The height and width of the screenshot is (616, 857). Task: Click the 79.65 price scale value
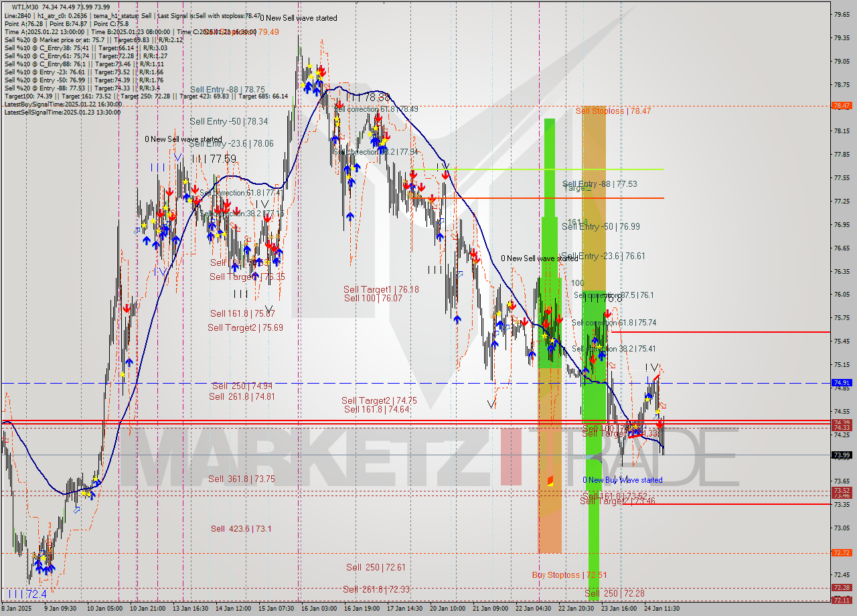(842, 14)
